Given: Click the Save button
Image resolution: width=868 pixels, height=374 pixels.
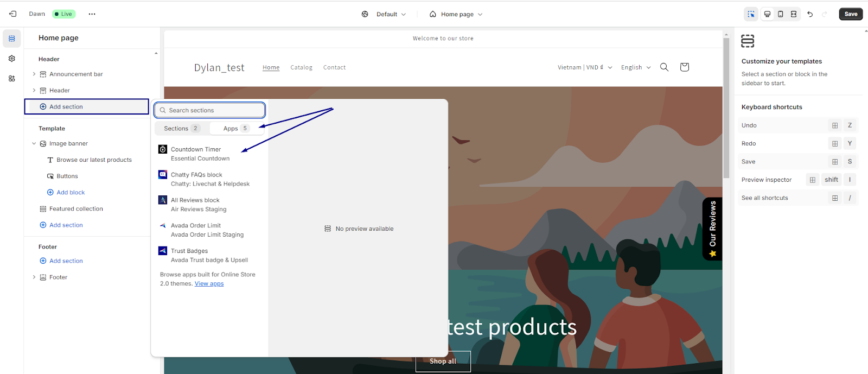Looking at the screenshot, I should (x=851, y=14).
